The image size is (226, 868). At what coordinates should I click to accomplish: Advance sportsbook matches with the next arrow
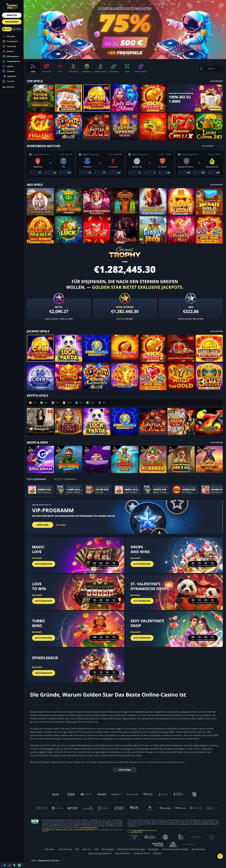pyautogui.click(x=222, y=146)
